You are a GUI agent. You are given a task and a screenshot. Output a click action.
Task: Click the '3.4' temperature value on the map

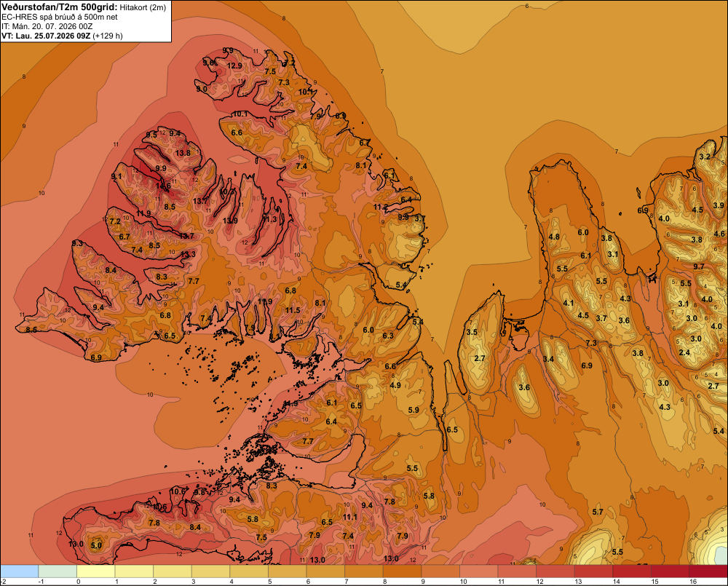(x=548, y=359)
